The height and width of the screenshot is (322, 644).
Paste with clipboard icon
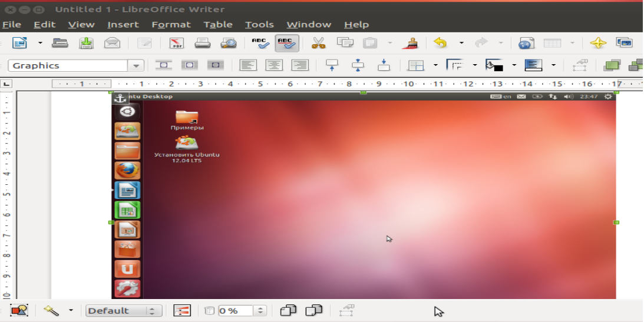(370, 42)
